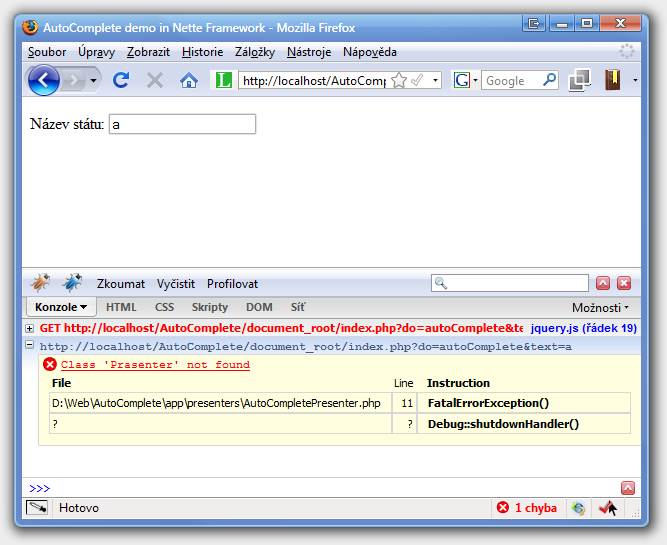Open the Úpravy menu
This screenshot has height=545, width=667.
pyautogui.click(x=97, y=52)
